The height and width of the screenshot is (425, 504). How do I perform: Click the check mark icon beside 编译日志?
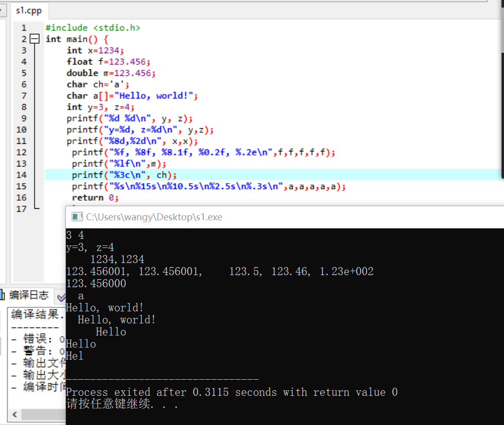point(61,297)
